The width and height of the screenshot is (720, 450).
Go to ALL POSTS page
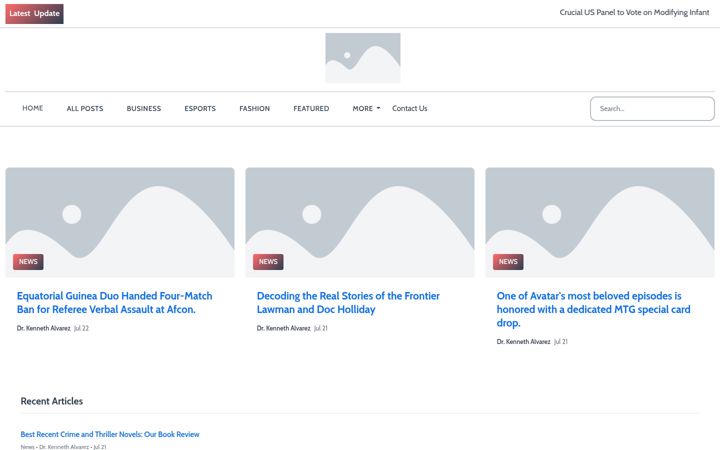click(x=85, y=108)
